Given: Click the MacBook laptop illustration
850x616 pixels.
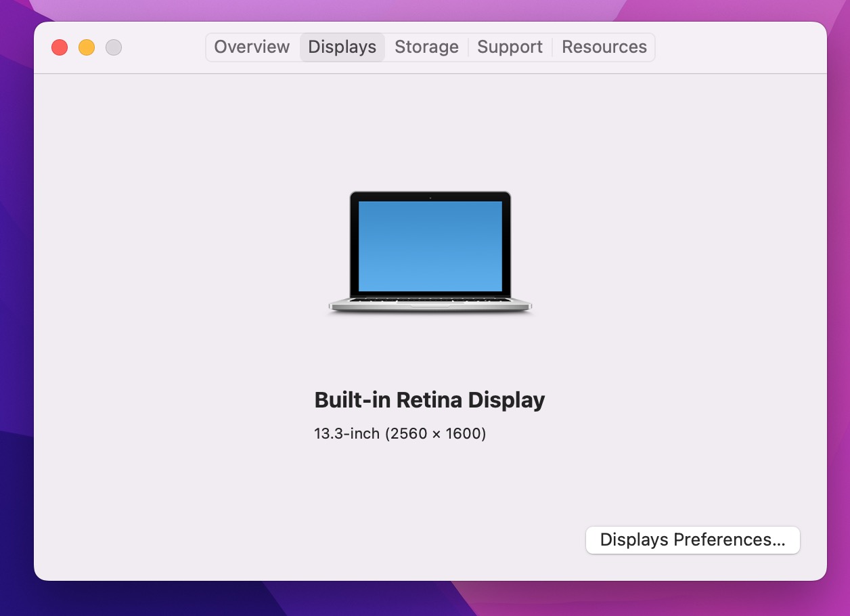Looking at the screenshot, I should [x=430, y=252].
